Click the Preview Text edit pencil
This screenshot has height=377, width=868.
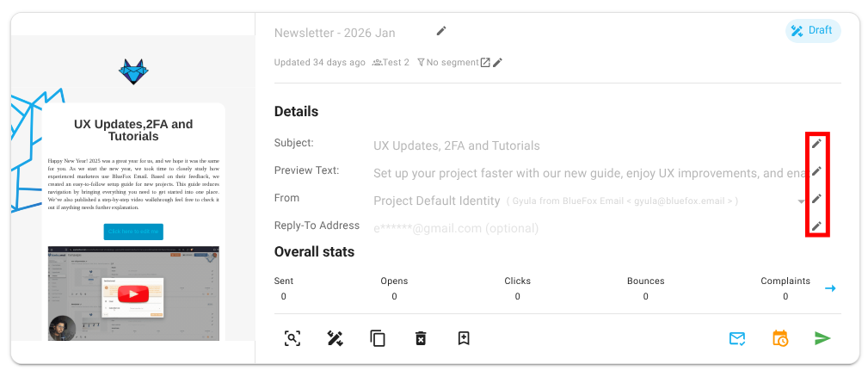tap(816, 171)
